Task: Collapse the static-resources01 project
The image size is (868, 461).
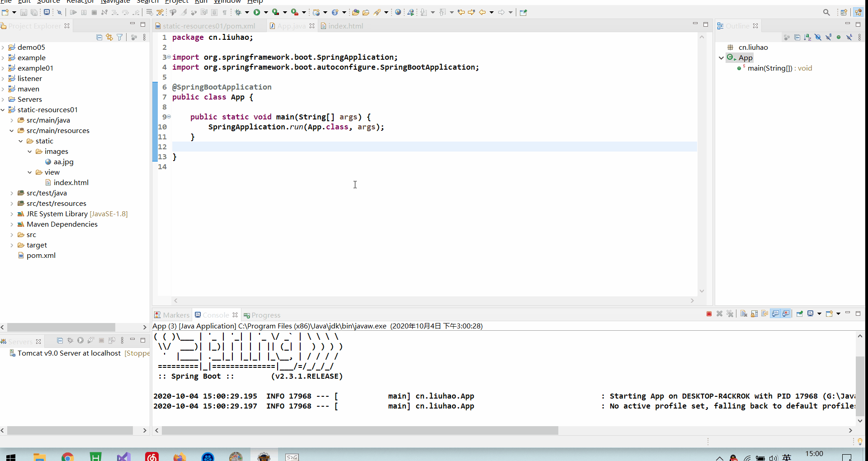Action: pos(3,109)
